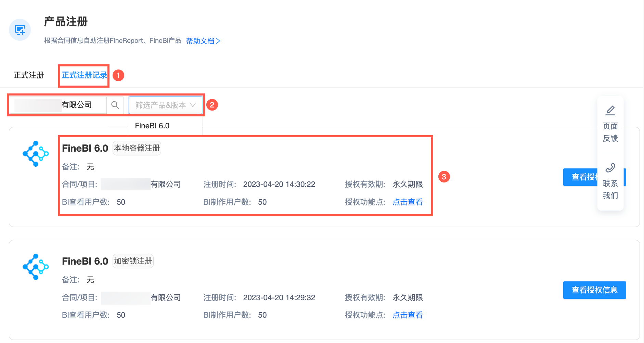644x343 pixels.
Task: Click registration time 2023-04-20 14:29:32
Action: point(279,298)
